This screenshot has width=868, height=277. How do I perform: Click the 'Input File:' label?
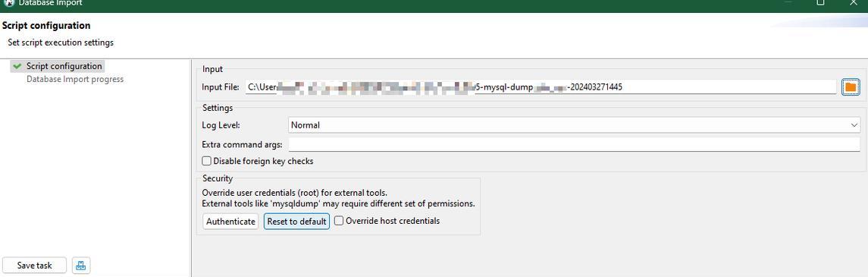coord(221,87)
